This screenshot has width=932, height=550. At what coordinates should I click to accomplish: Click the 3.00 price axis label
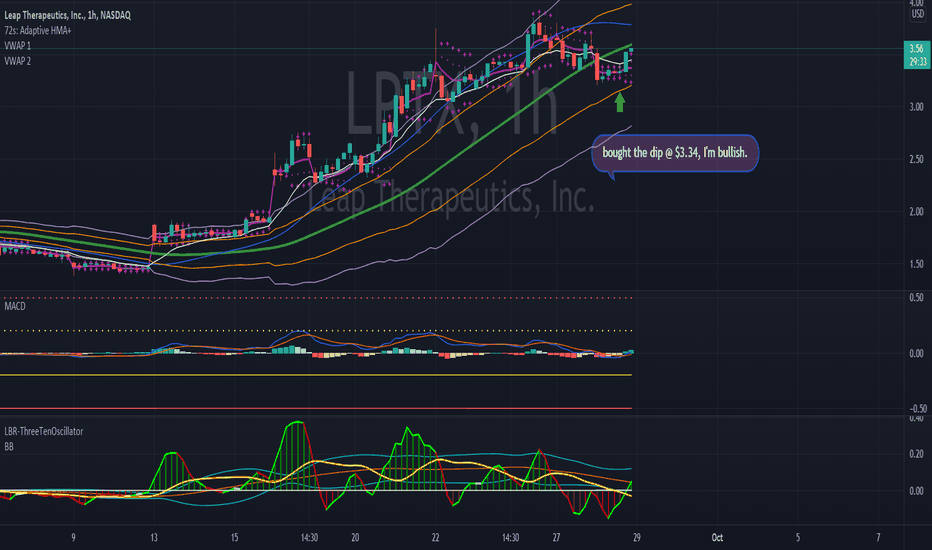click(917, 107)
